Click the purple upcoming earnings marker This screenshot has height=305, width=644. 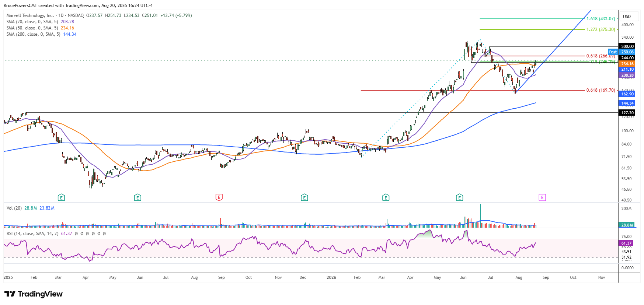542,198
